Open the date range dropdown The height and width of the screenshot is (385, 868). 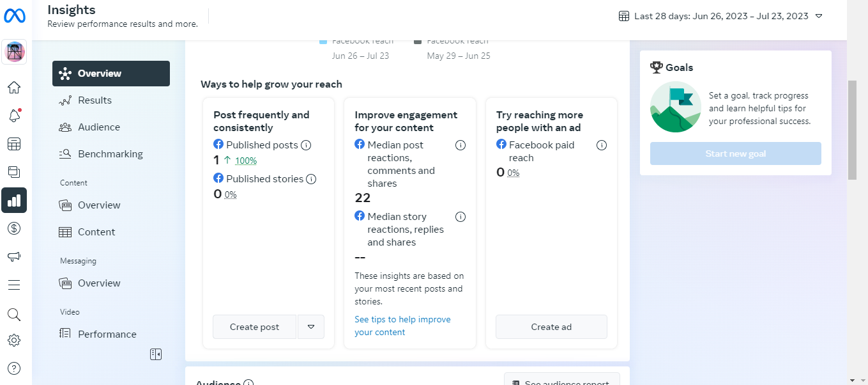(x=720, y=16)
